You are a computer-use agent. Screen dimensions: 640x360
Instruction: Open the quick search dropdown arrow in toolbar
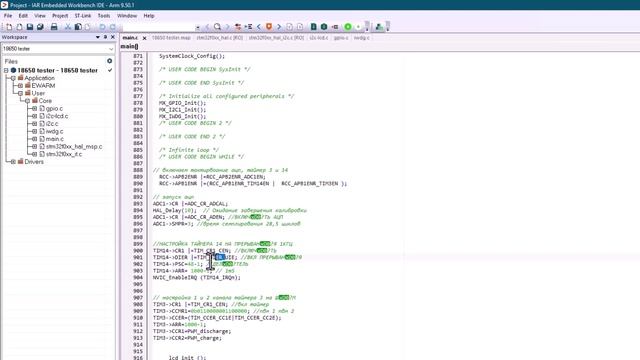point(198,27)
